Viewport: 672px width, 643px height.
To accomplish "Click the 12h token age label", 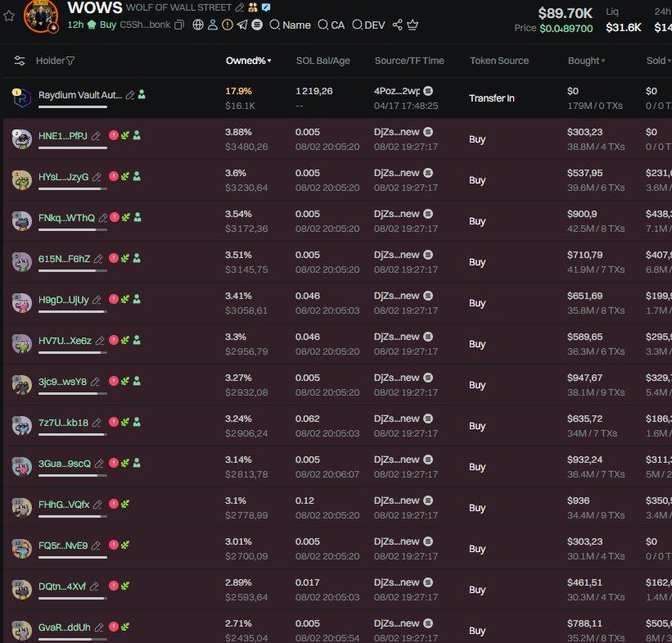I will point(75,25).
